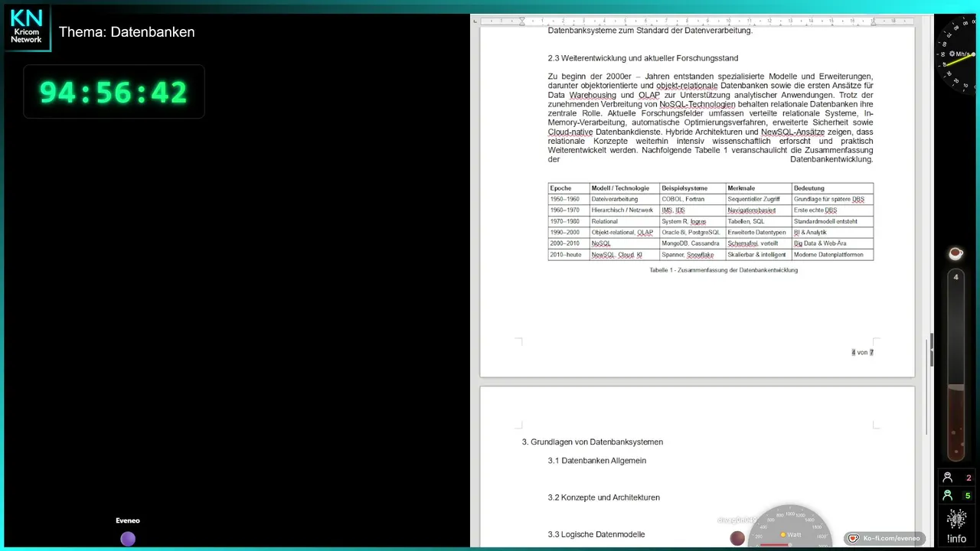980x551 pixels.
Task: Click table header cell 'Bedeutung'
Action: [832, 188]
